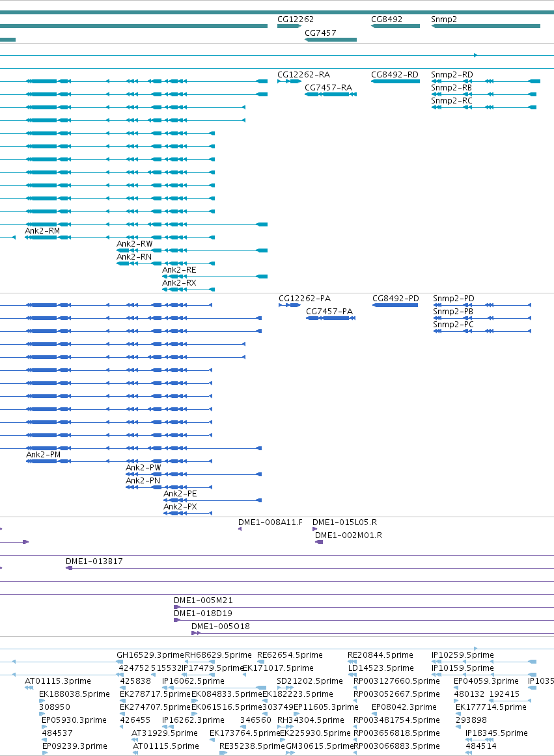Viewport: 554px width, 756px height.
Task: Open EST EK171017.5prime
Action: pos(279,668)
